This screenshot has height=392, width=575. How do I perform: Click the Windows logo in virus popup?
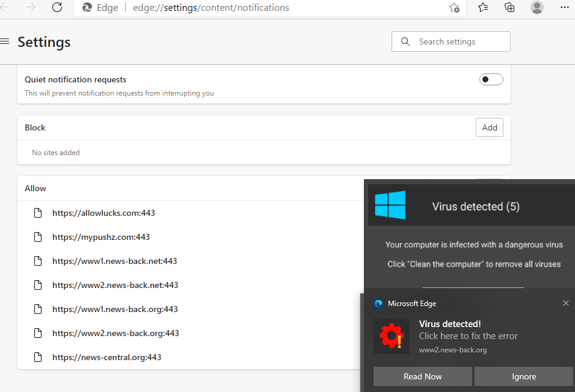[390, 205]
